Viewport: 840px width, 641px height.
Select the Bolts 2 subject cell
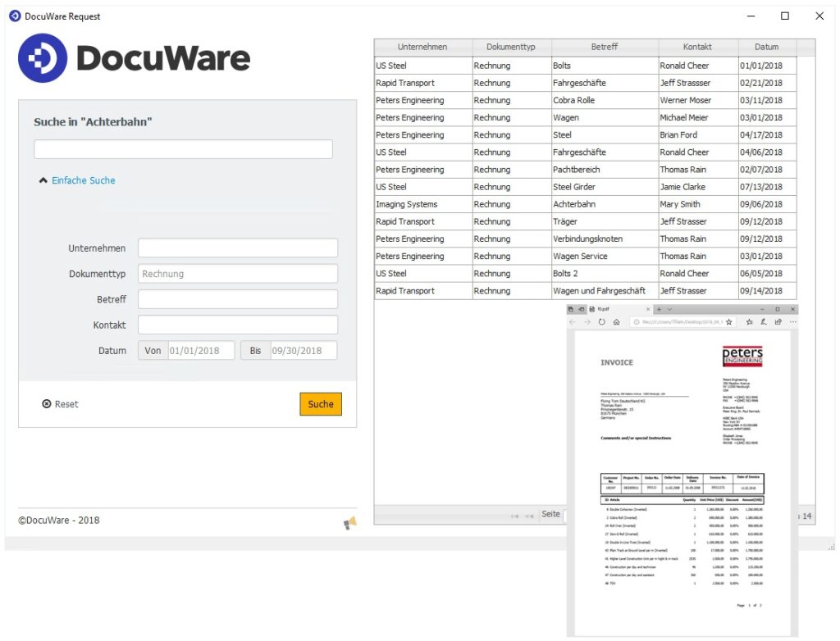pyautogui.click(x=605, y=273)
